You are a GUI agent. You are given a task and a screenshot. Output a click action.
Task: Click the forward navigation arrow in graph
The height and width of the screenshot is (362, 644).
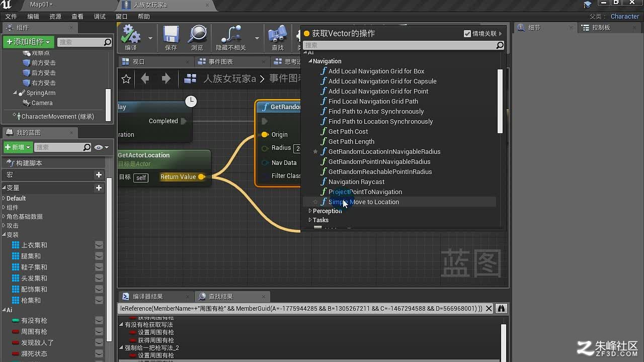pos(166,78)
